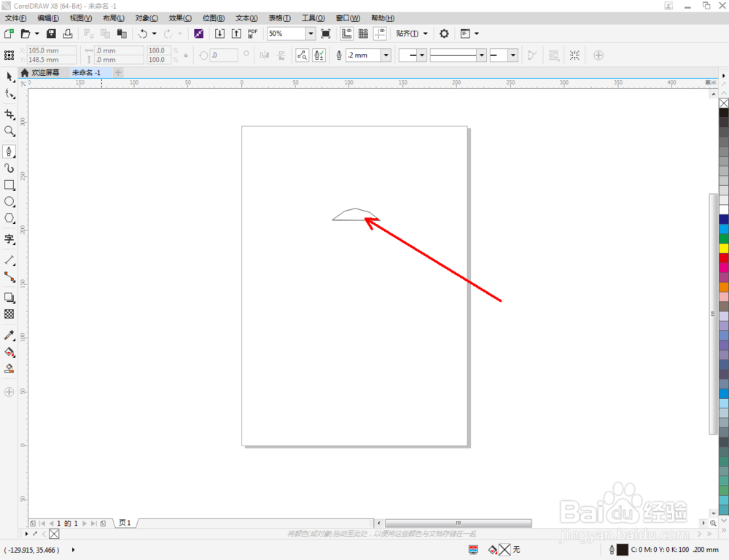
Task: Go to the next page
Action: click(x=85, y=524)
